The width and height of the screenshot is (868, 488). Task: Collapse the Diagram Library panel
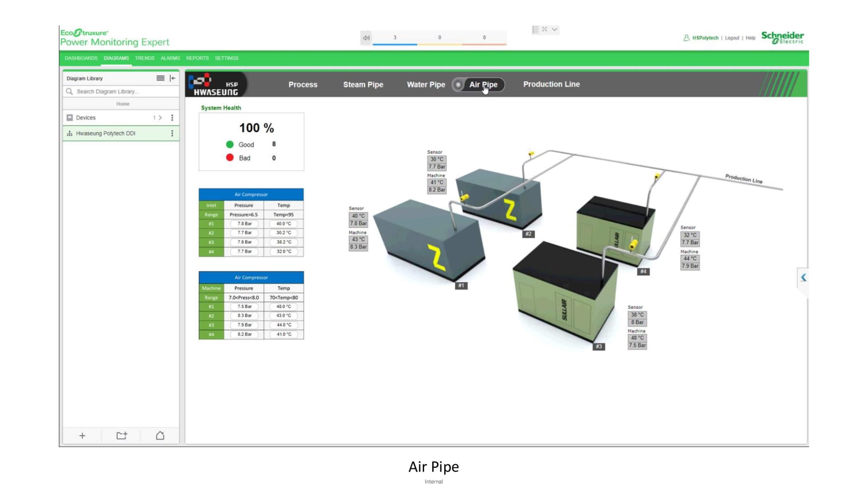pyautogui.click(x=173, y=78)
